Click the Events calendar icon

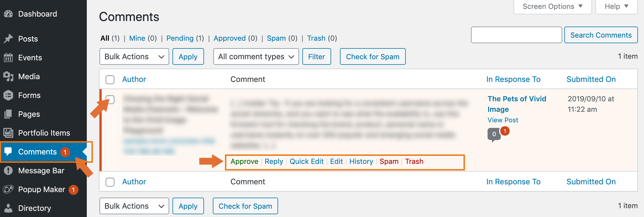(x=8, y=58)
